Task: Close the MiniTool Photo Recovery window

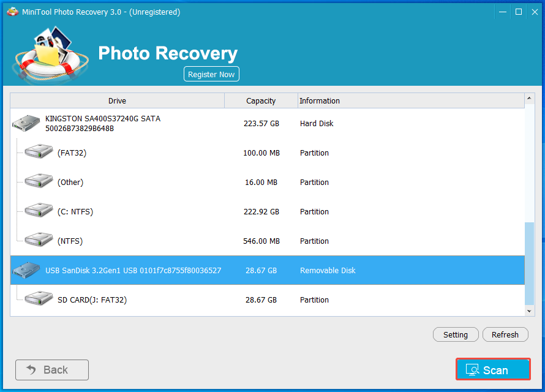Action: point(535,12)
